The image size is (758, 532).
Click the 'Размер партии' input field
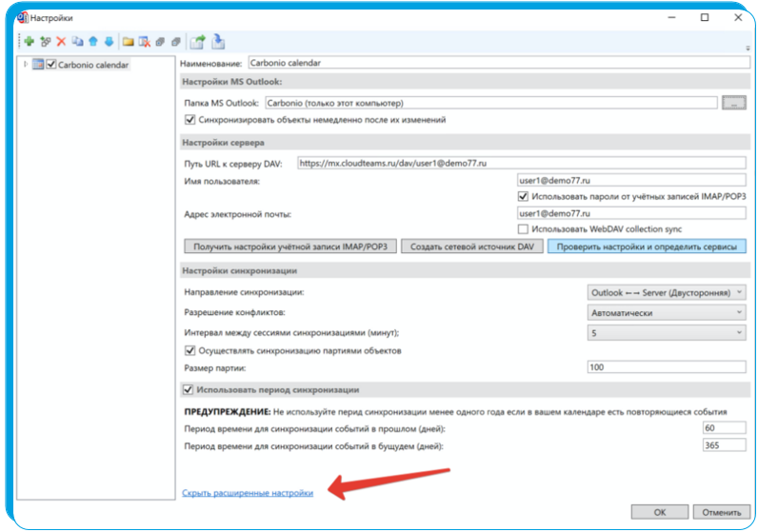click(667, 367)
